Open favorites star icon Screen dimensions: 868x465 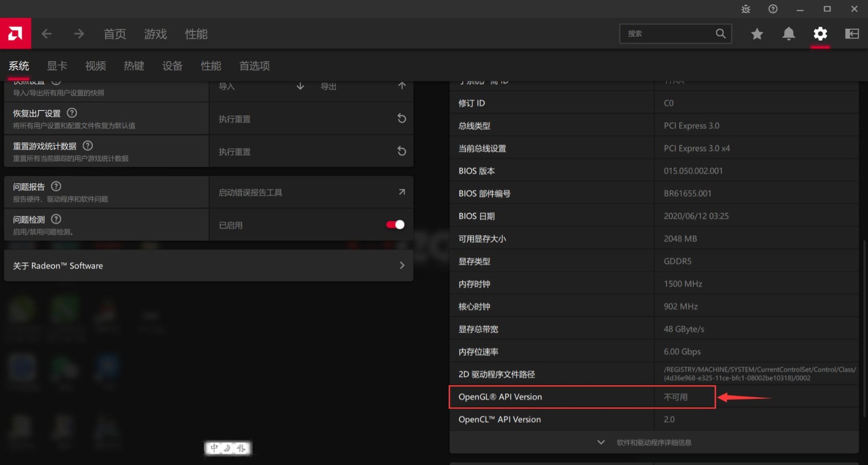(x=757, y=34)
